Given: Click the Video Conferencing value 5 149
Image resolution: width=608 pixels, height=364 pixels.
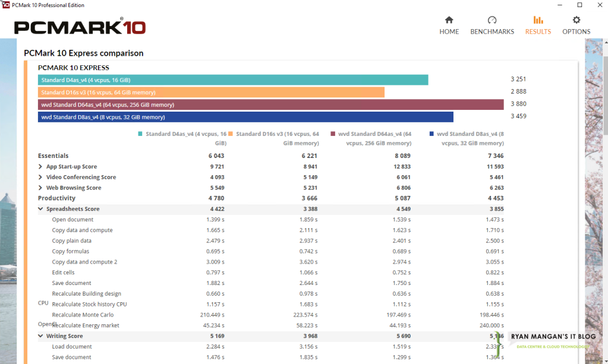Looking at the screenshot, I should (310, 177).
